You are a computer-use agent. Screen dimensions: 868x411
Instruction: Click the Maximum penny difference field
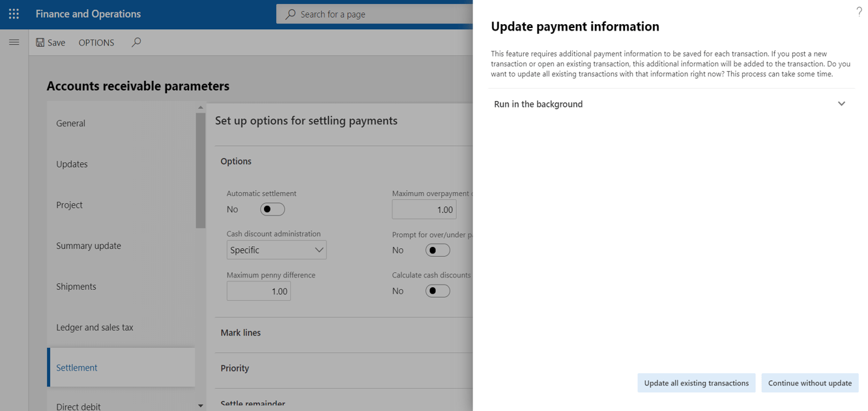point(259,291)
